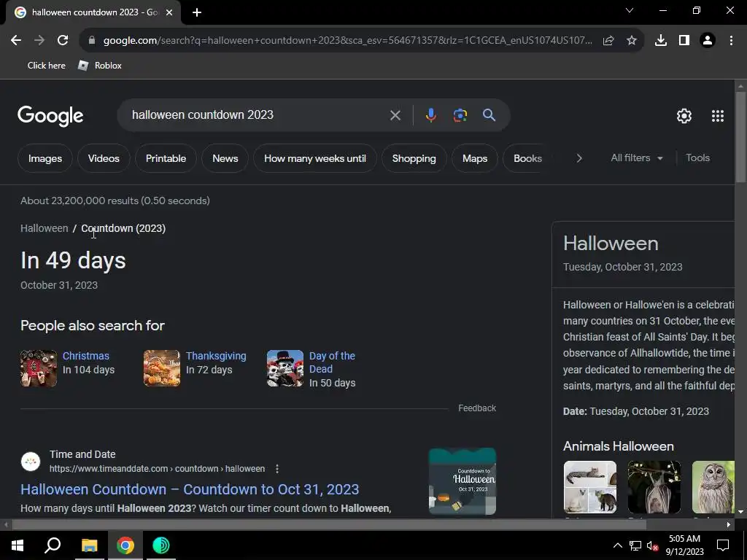Click the Christmas thumbnail image

[39, 368]
